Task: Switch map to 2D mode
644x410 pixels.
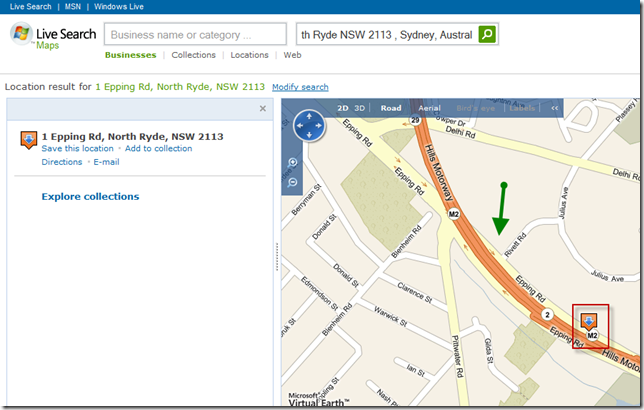Action: [343, 108]
